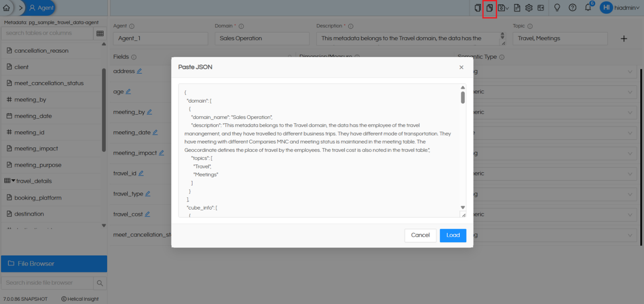Image resolution: width=644 pixels, height=304 pixels.
Task: Click the Semantic Type info icon
Action: [502, 57]
